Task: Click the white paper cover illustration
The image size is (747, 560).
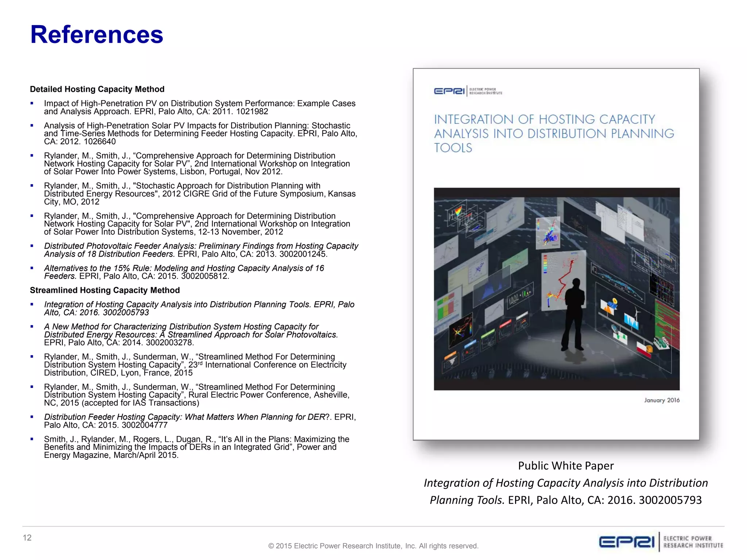Action: coord(556,289)
